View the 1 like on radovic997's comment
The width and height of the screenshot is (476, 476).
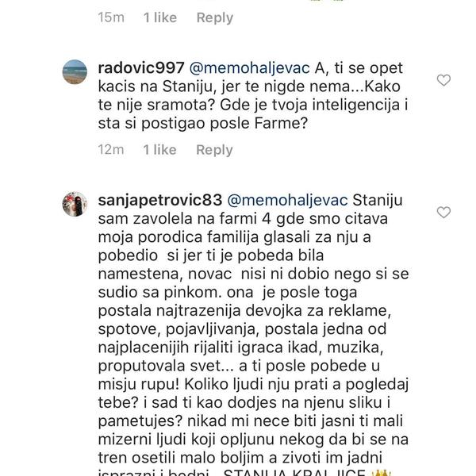click(x=159, y=150)
